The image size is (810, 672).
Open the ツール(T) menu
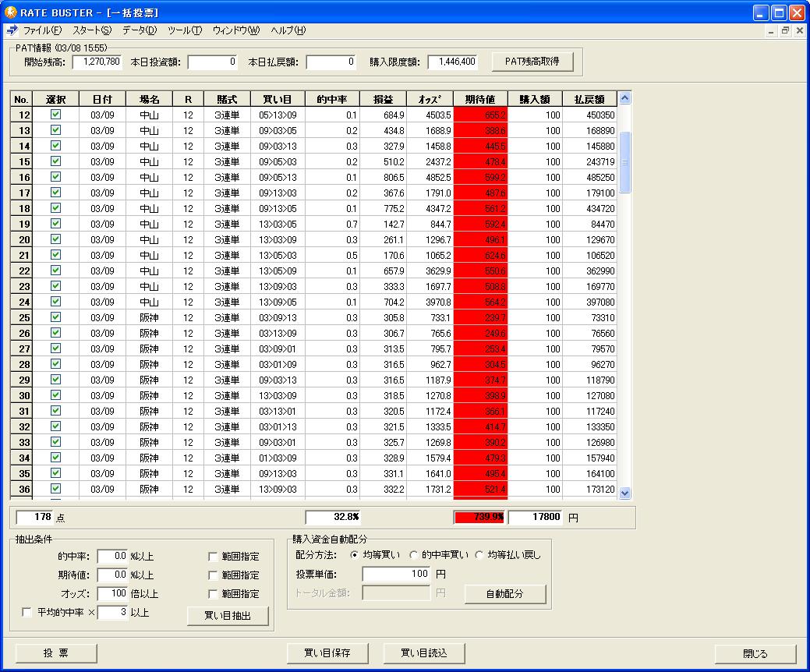point(185,30)
